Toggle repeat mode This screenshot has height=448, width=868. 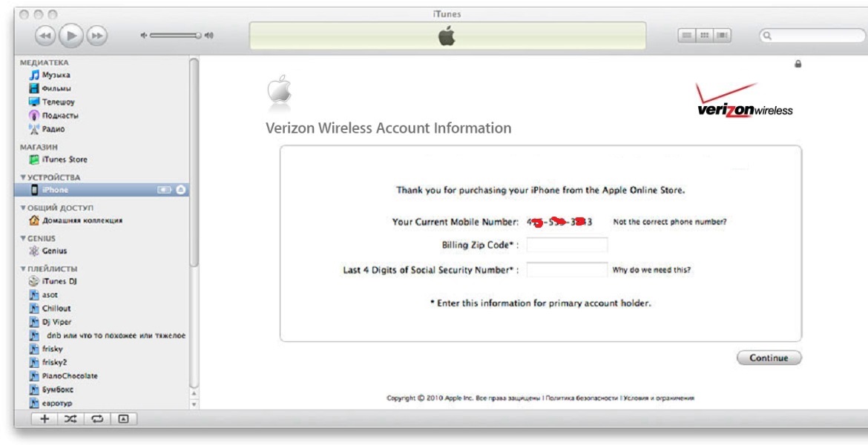[x=96, y=419]
